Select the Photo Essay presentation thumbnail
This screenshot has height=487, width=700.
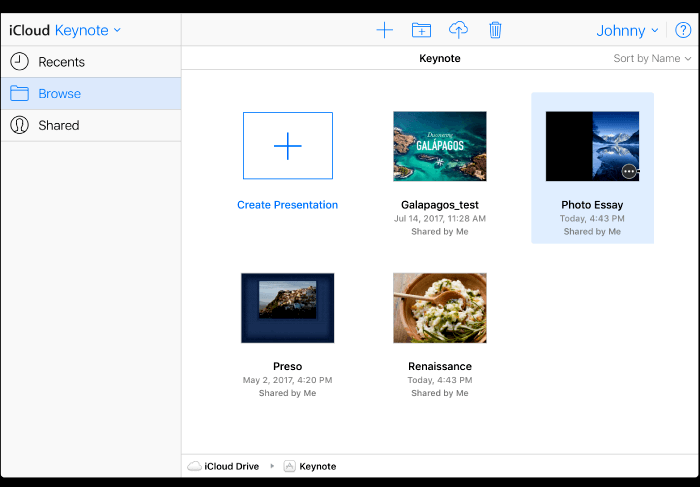592,146
